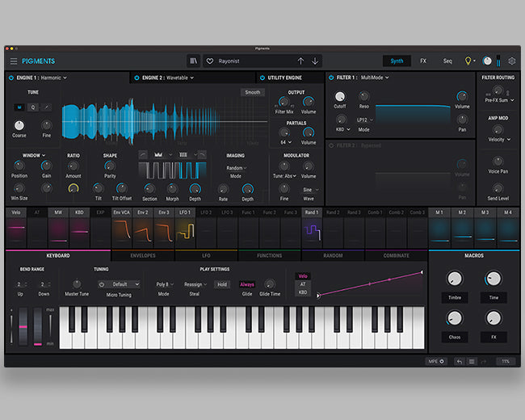Screen dimensions: 525x420
Task: Click the Engine 1 Coarse tune knob
Action: [x=19, y=125]
